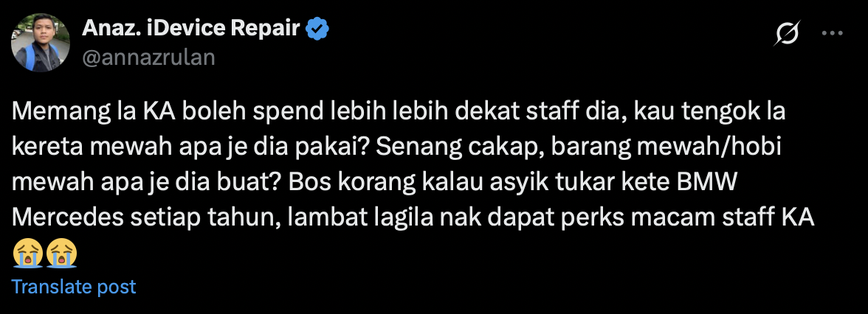This screenshot has height=314, width=868.
Task: Open the three-dot more options menu
Action: pos(832,33)
